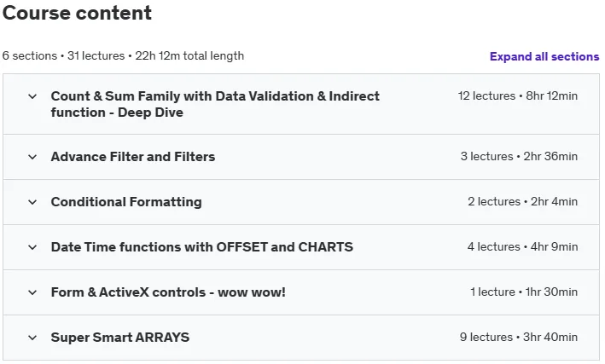Viewport: 605px width, 364px height.
Task: Open Form & ActiveX controls title
Action: tap(168, 292)
